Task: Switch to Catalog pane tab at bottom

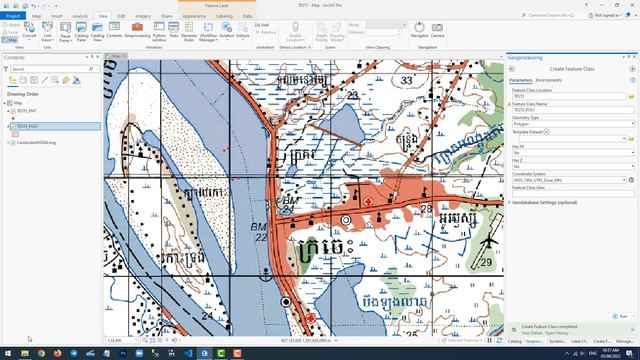Action: [514, 341]
